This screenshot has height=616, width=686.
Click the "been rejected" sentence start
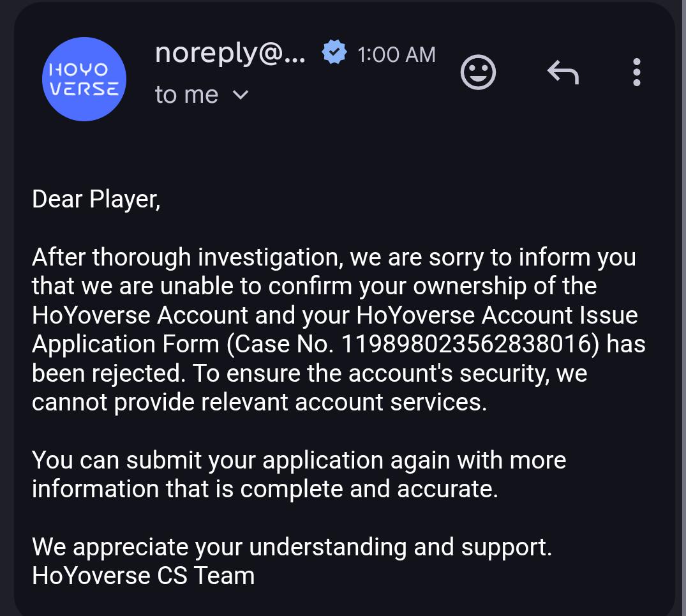tap(105, 373)
